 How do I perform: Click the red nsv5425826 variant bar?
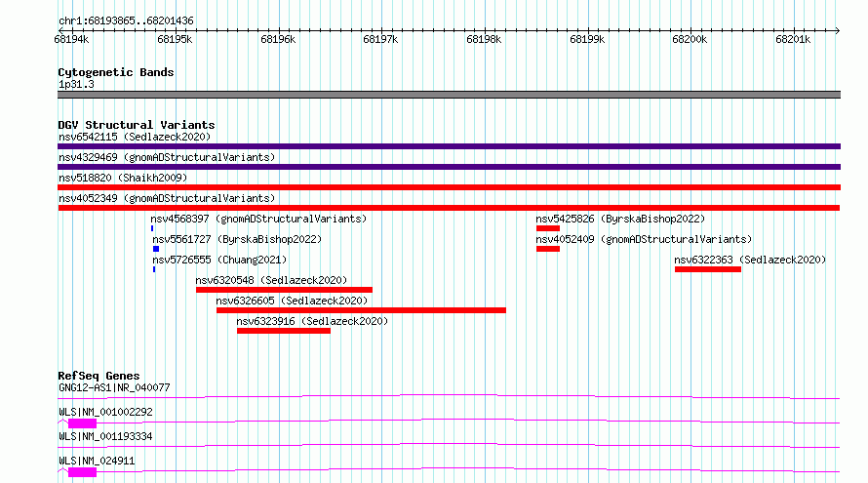pyautogui.click(x=548, y=228)
